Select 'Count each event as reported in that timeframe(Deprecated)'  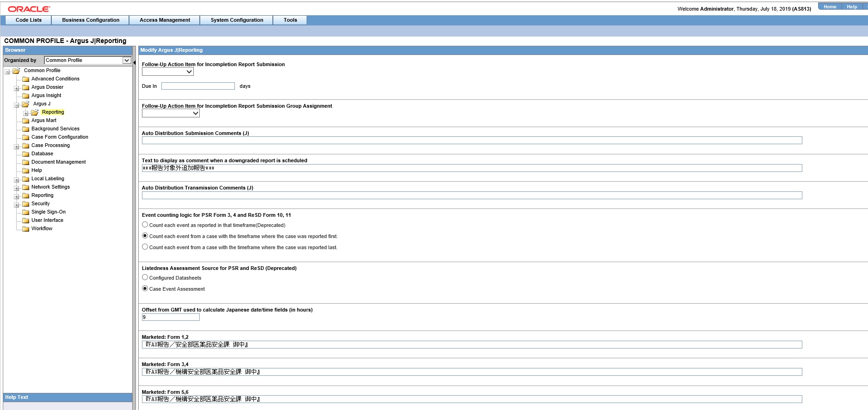tap(145, 225)
